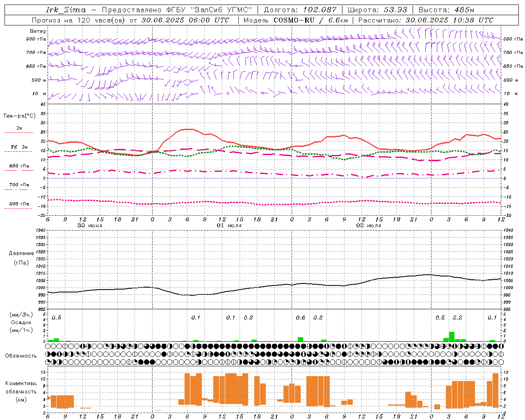Image resolution: width=525 pixels, height=420 pixels.
Task: Click the Конвективн. convective cloud label
Action: tap(21, 383)
